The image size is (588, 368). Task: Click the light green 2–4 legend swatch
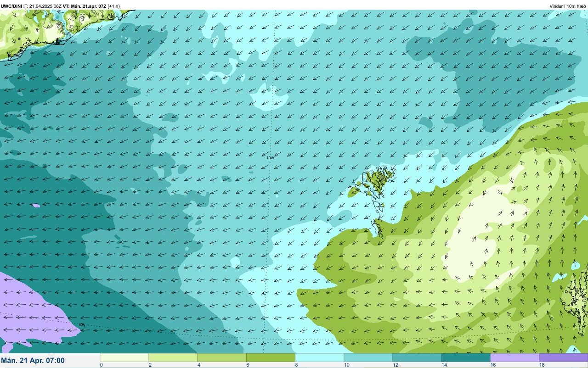tap(173, 357)
